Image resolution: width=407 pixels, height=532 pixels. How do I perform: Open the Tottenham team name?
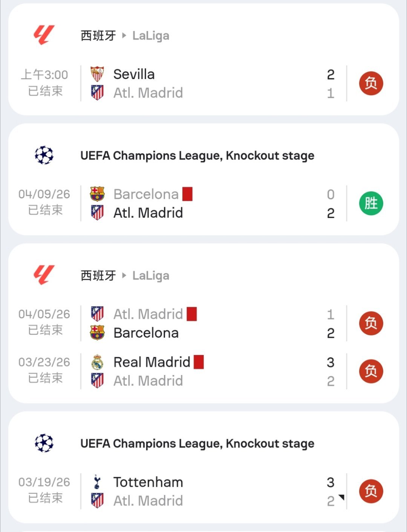click(148, 482)
